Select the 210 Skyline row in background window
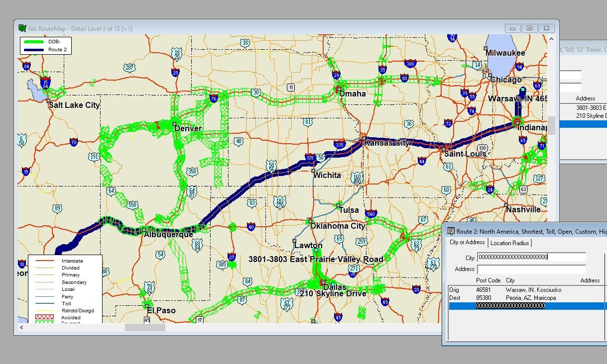Image resolution: width=607 pixels, height=364 pixels. tap(583, 115)
